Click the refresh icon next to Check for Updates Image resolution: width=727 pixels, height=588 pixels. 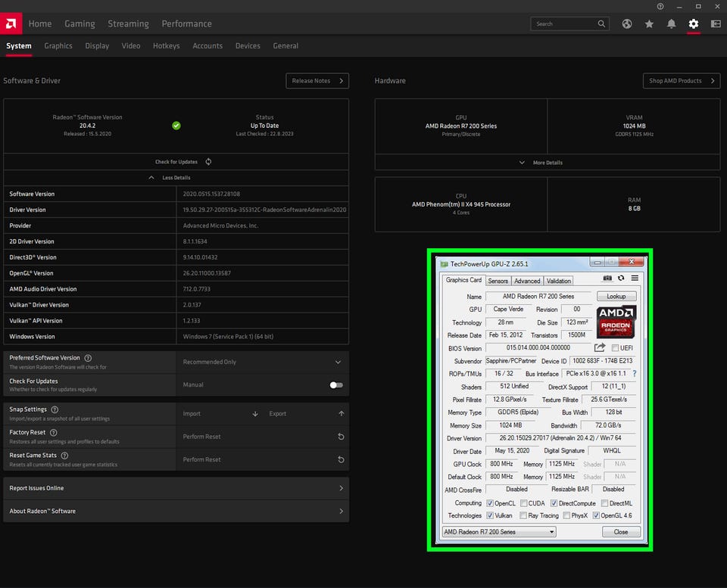[x=209, y=162]
